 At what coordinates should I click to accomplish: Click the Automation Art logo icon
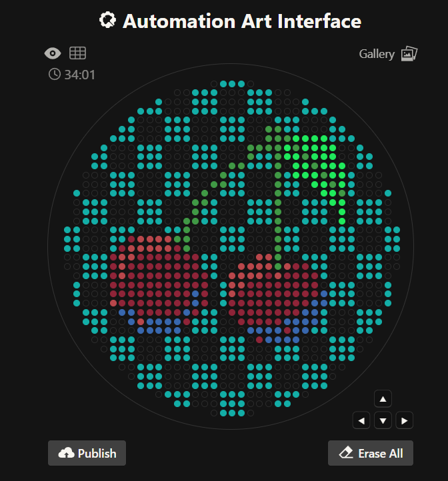tap(107, 21)
